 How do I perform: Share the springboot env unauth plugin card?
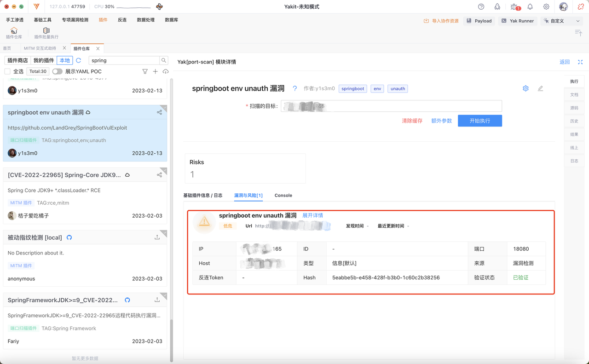159,112
